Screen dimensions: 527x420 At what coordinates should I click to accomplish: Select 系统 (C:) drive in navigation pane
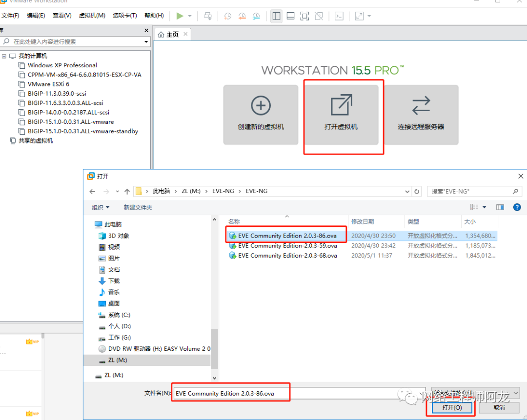(x=114, y=315)
